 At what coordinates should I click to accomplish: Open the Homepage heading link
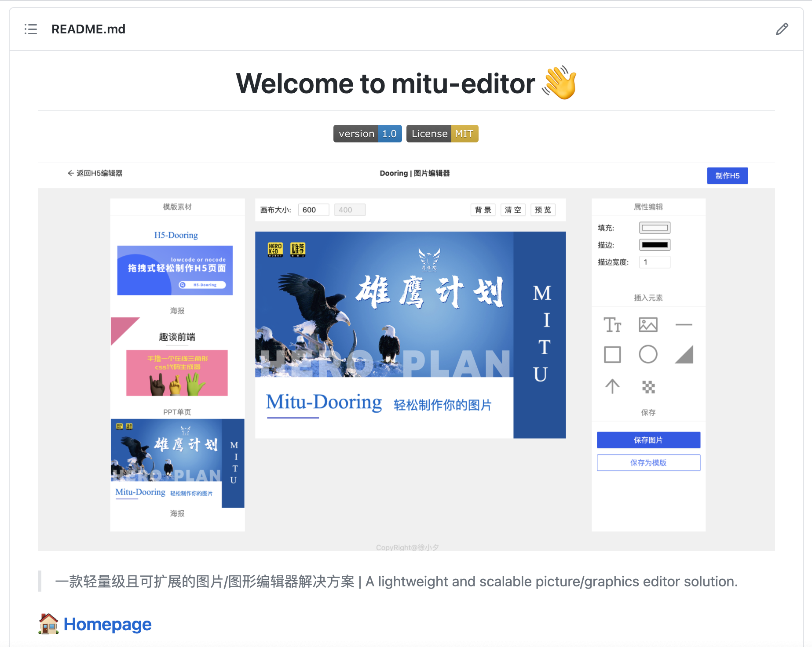tap(107, 624)
